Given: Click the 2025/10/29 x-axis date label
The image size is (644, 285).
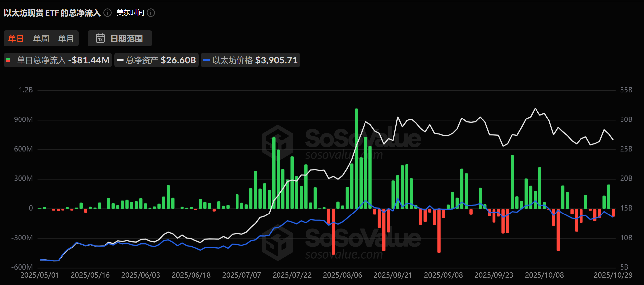Looking at the screenshot, I should click(x=613, y=275).
